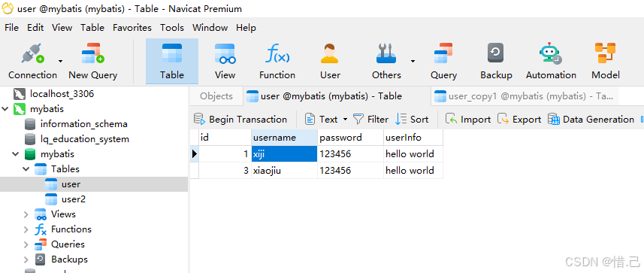Click the Text view button
The image size is (644, 273).
click(x=321, y=120)
